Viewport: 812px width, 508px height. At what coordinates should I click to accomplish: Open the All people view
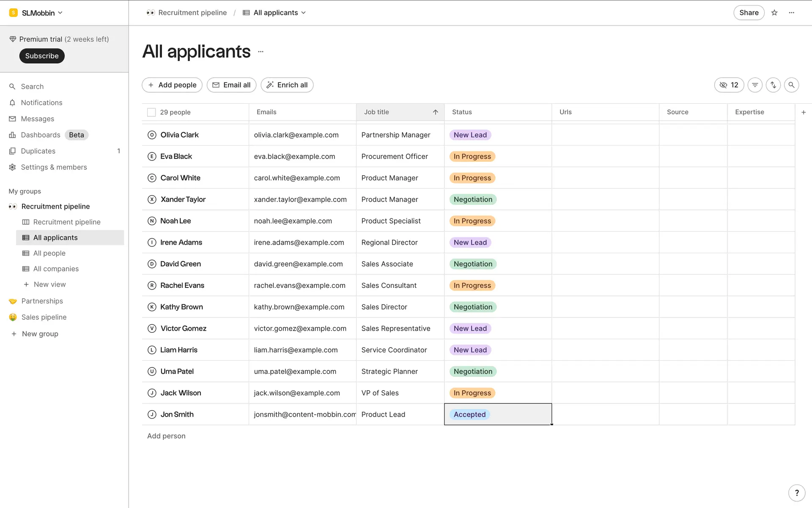(49, 253)
